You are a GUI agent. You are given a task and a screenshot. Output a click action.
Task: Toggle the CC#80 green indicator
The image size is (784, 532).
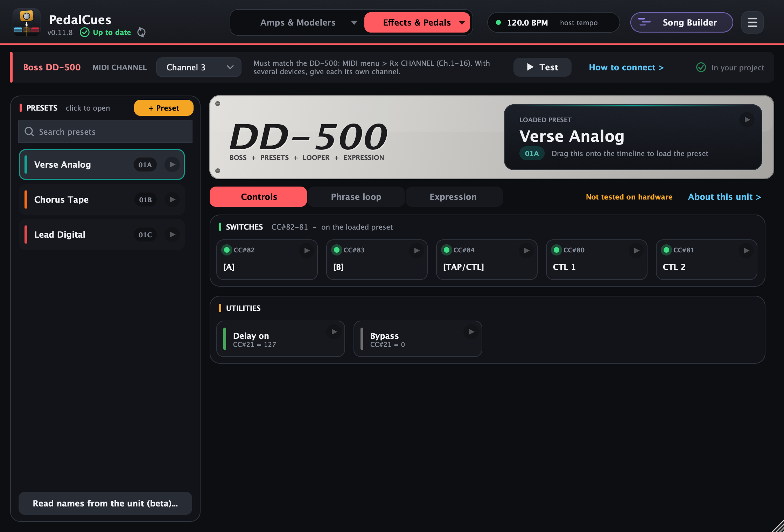(556, 250)
